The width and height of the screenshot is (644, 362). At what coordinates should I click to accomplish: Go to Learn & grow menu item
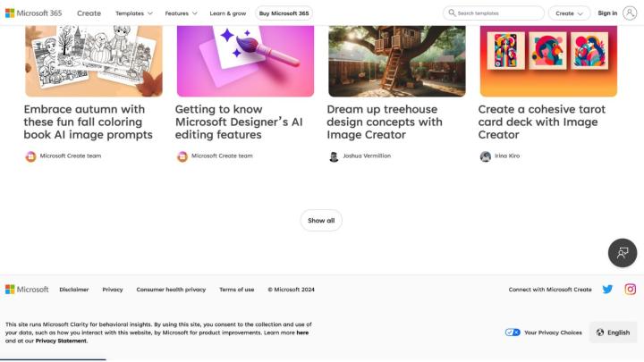pos(228,13)
